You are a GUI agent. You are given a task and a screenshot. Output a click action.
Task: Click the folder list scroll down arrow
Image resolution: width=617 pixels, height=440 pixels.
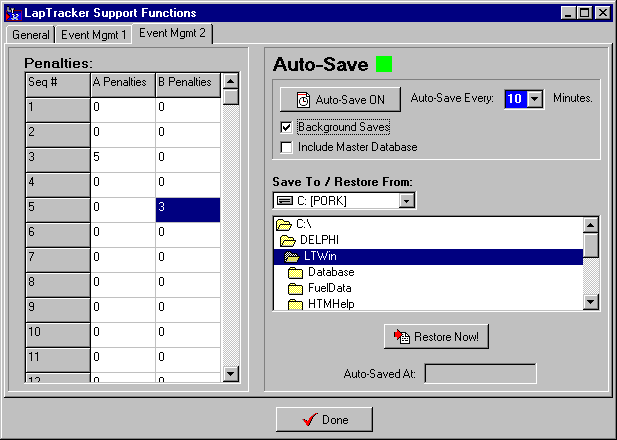pyautogui.click(x=591, y=302)
